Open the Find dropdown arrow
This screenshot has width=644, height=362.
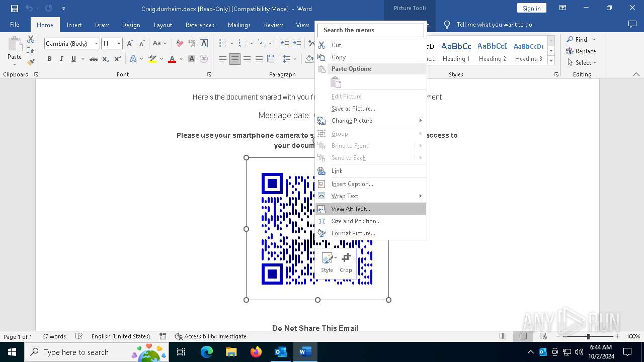[594, 40]
